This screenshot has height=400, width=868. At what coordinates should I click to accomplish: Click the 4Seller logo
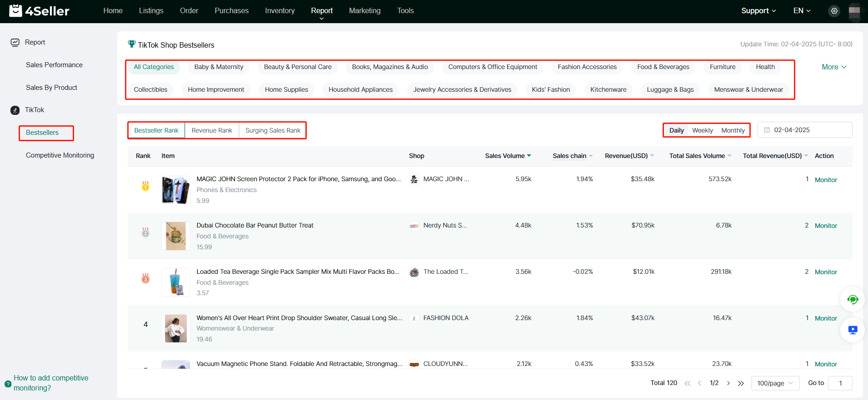[39, 10]
